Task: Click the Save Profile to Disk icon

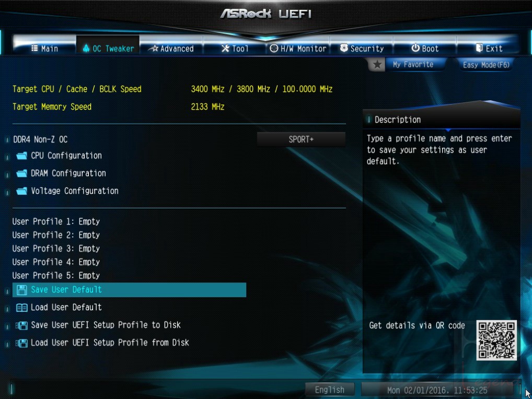Action: (22, 325)
